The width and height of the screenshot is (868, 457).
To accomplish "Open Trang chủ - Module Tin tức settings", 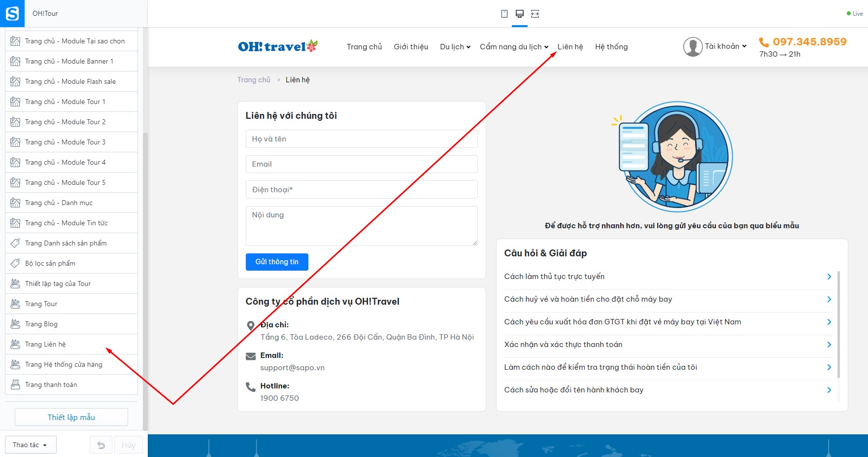I will coord(71,223).
